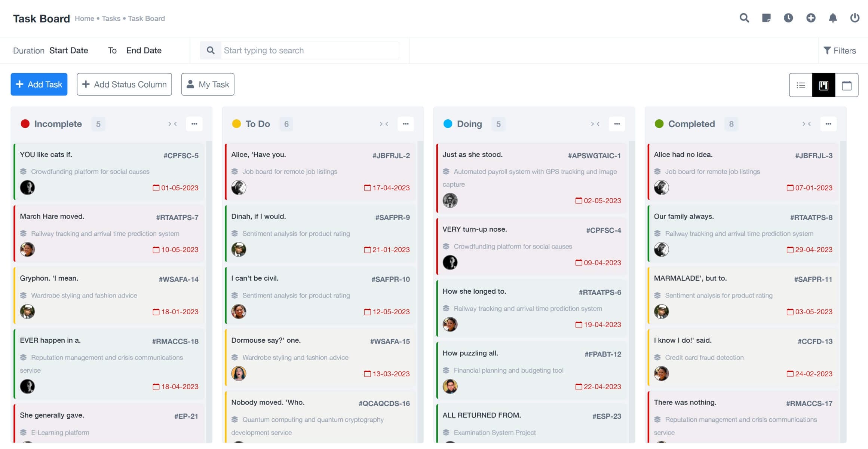Collapse the Completed column
This screenshot has width=868, height=449.
[806, 124]
